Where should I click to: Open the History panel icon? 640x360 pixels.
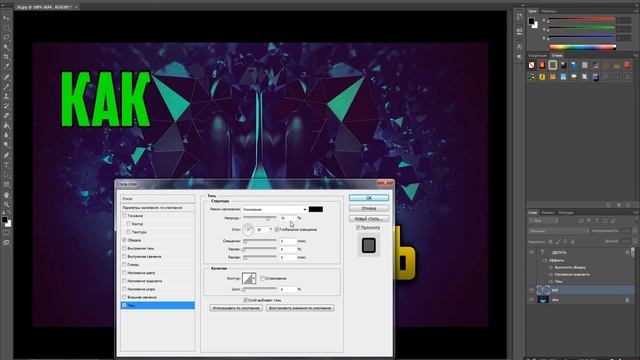[x=519, y=17]
